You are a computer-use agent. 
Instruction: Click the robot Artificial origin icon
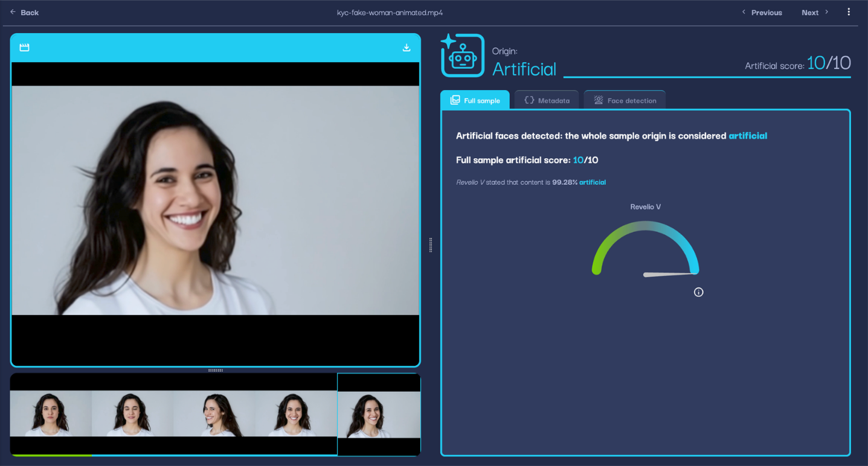[x=462, y=56]
